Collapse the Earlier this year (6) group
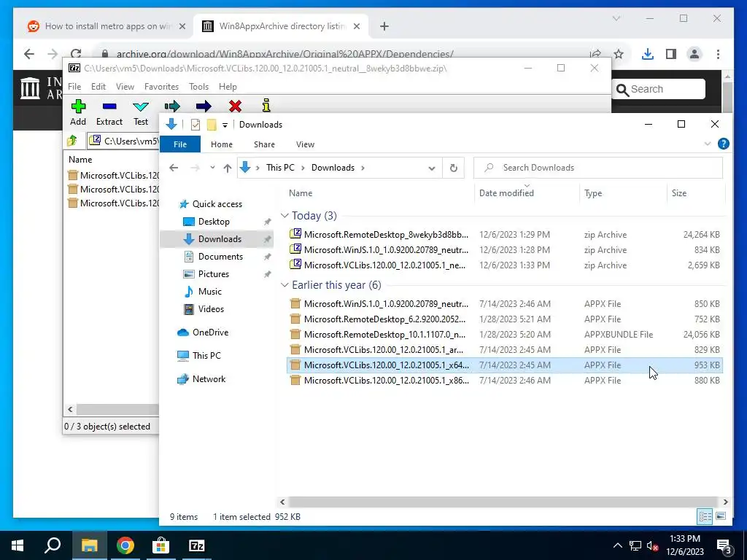Viewport: 747px width, 560px height. (285, 285)
